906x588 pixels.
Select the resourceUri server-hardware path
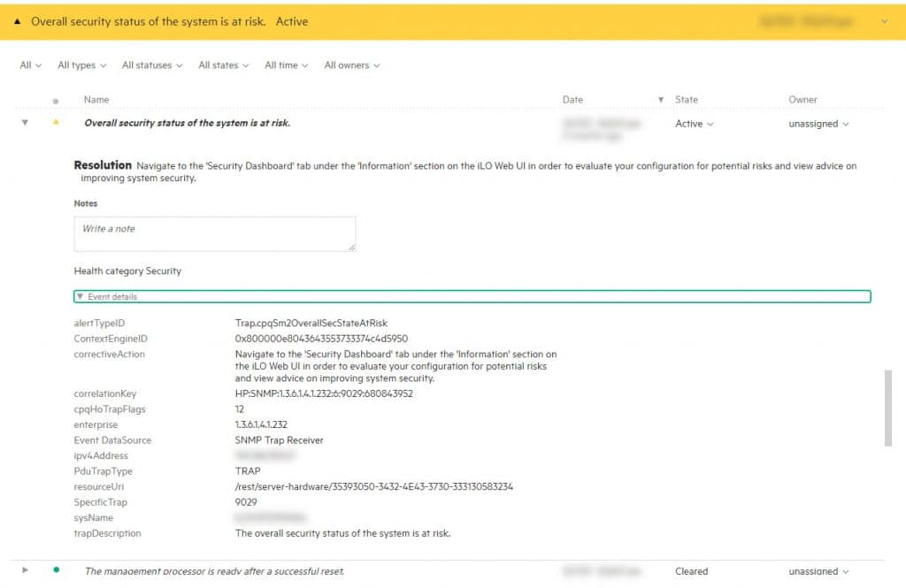pyautogui.click(x=374, y=486)
